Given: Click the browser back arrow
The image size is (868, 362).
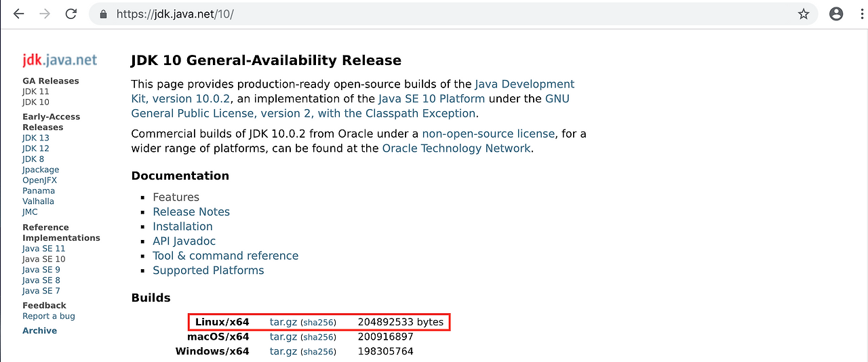Looking at the screenshot, I should pyautogui.click(x=18, y=14).
